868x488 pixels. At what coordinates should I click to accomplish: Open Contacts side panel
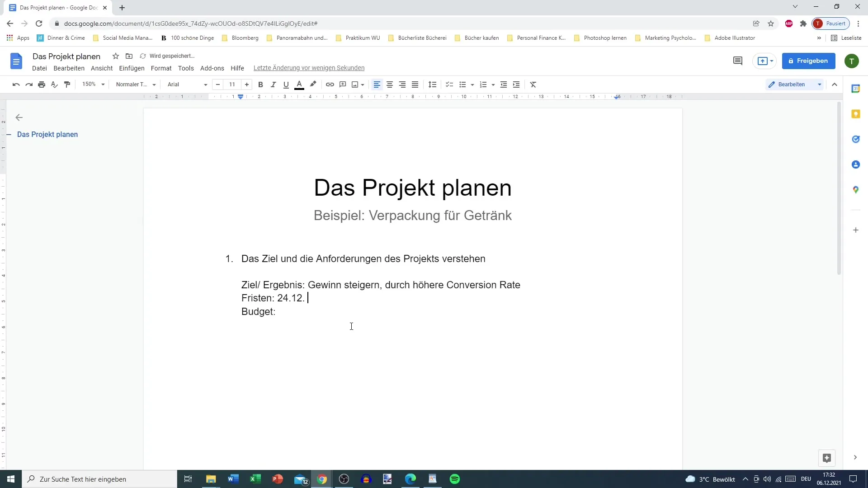856,164
